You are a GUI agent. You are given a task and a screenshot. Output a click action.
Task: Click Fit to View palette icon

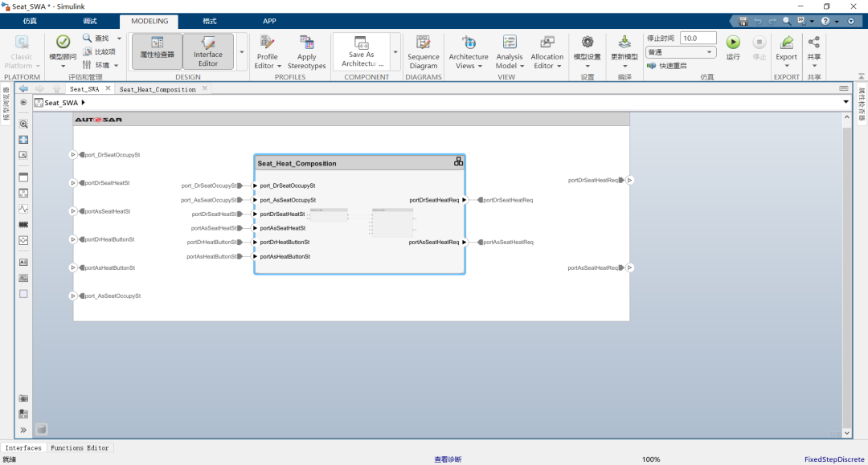click(23, 140)
